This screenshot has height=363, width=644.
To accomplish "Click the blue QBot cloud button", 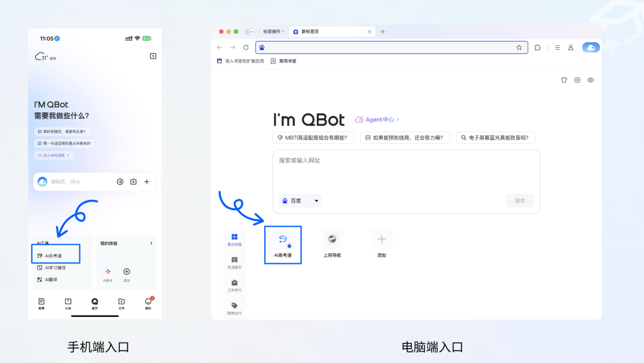I will point(590,48).
